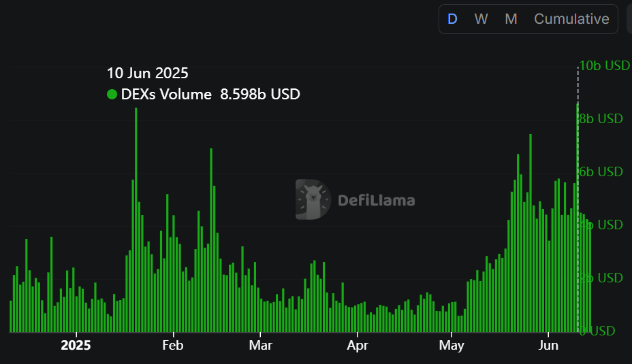This screenshot has height=364, width=632.
Task: Click the mid-February peak volume bar
Action: [211, 240]
